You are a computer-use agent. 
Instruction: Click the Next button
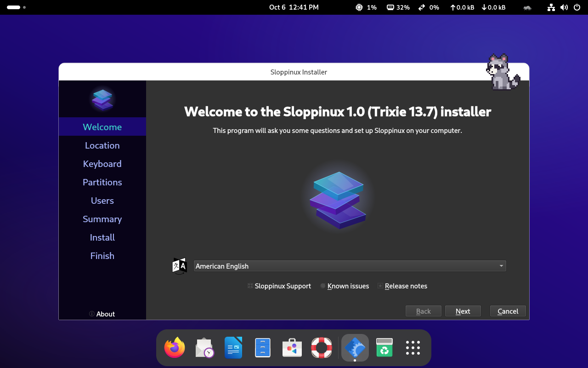[463, 311]
